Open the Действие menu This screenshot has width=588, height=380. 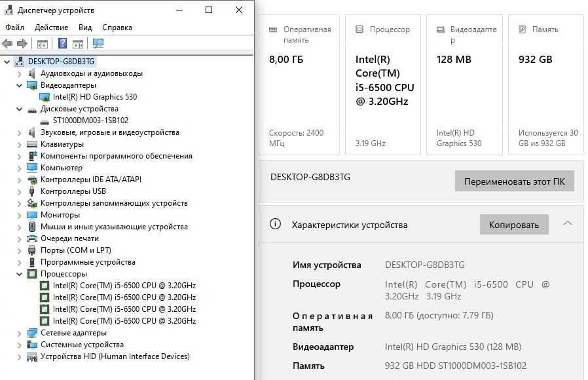51,28
